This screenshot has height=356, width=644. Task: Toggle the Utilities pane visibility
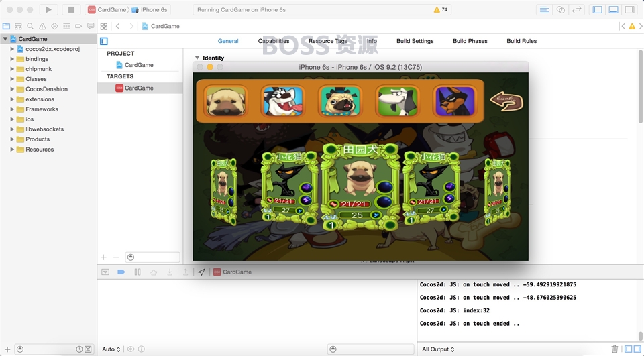click(629, 9)
